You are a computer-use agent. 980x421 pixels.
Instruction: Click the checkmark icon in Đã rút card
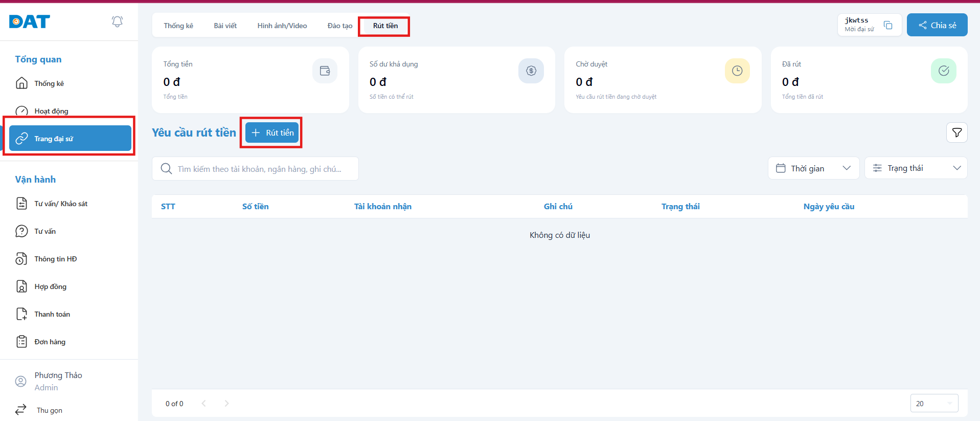(x=944, y=71)
